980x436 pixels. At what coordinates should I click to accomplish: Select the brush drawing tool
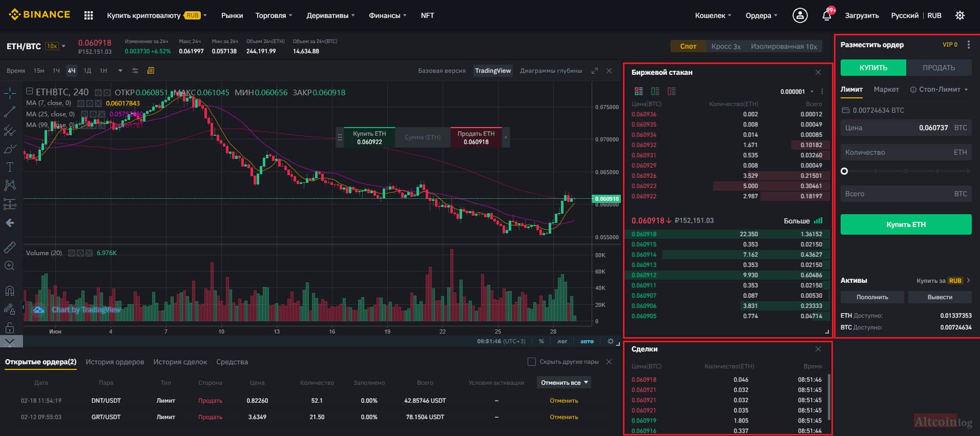10,149
